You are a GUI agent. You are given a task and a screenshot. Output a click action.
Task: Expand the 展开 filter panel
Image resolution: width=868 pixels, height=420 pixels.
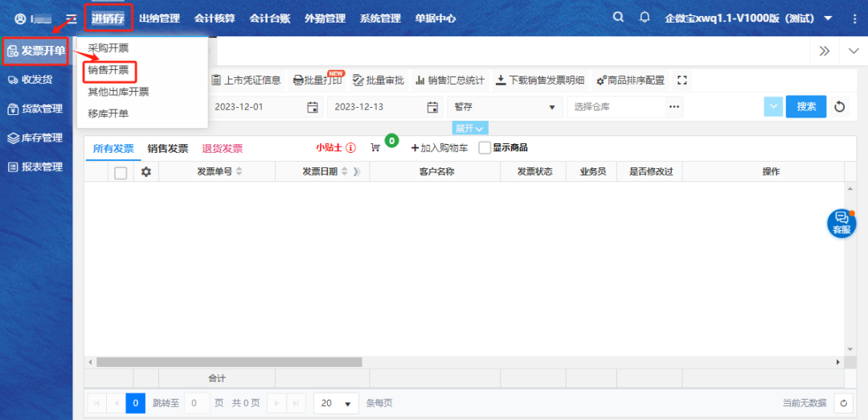click(469, 129)
